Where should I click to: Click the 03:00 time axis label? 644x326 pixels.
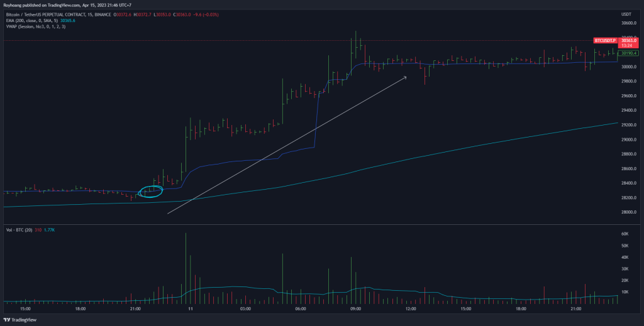click(245, 308)
